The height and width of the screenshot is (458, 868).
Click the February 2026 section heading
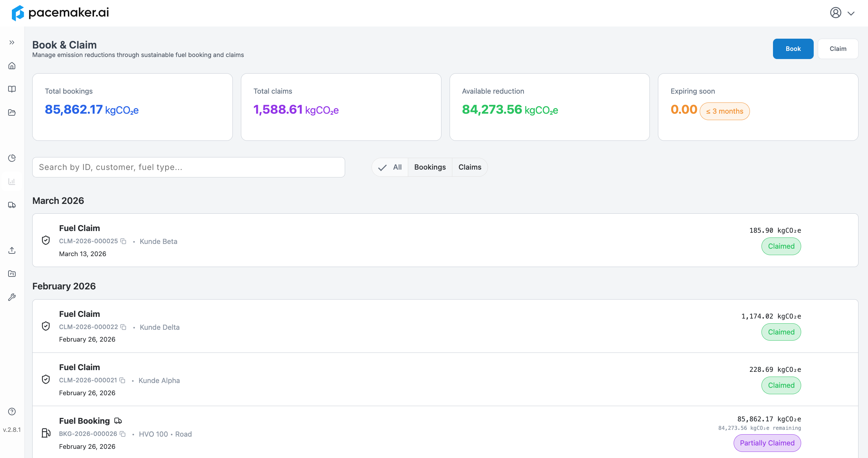click(64, 286)
